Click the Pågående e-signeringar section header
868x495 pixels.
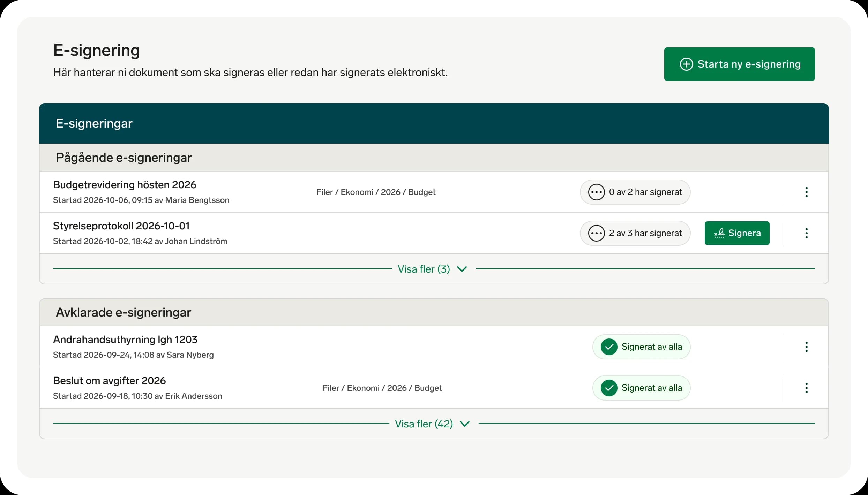434,158
